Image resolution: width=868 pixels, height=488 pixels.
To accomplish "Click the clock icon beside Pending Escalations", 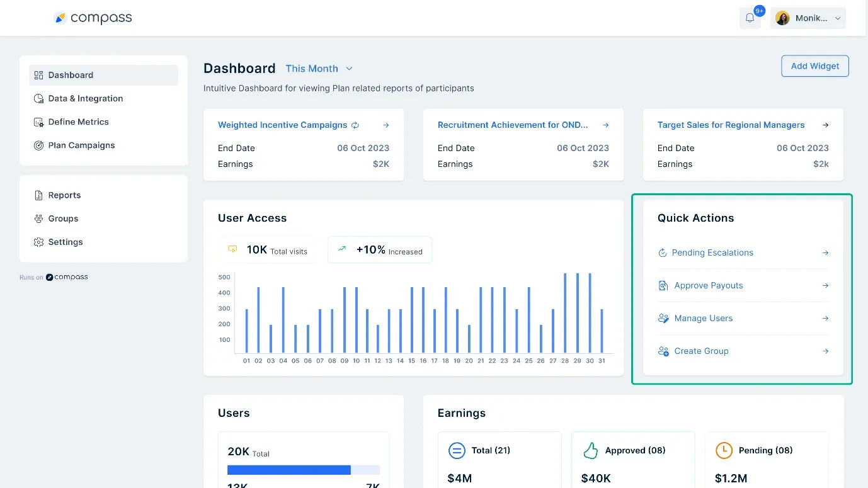I will pos(662,253).
